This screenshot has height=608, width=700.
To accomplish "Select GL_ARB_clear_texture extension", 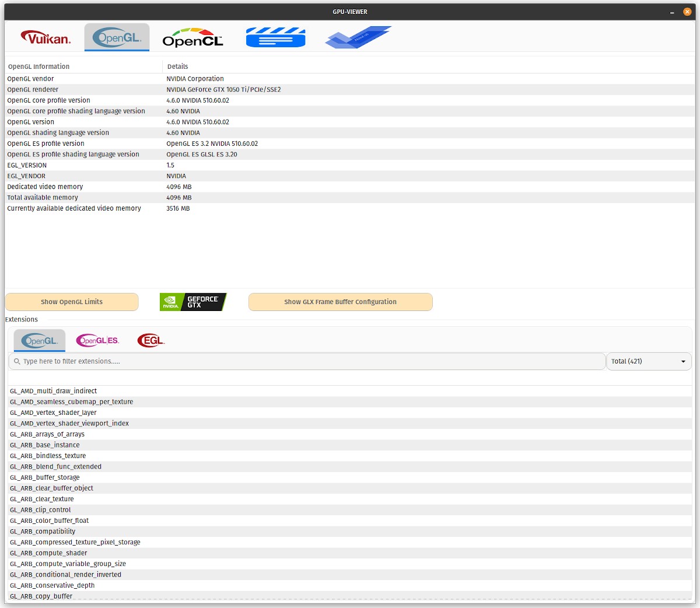I will (x=350, y=499).
